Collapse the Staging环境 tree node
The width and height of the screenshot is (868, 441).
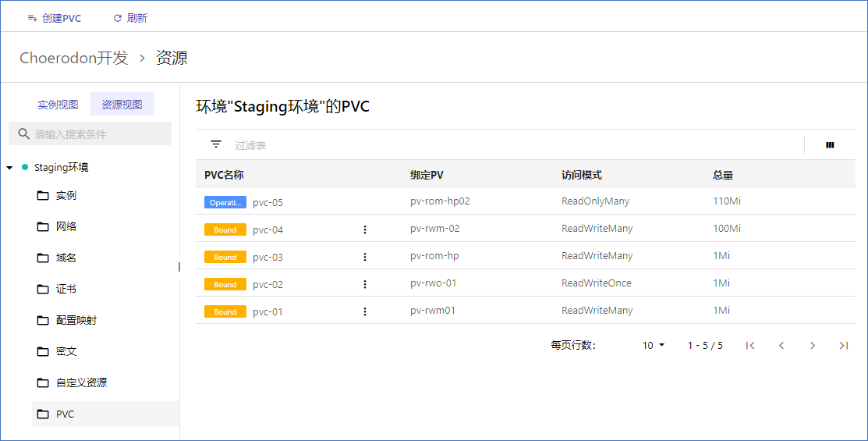[x=9, y=167]
